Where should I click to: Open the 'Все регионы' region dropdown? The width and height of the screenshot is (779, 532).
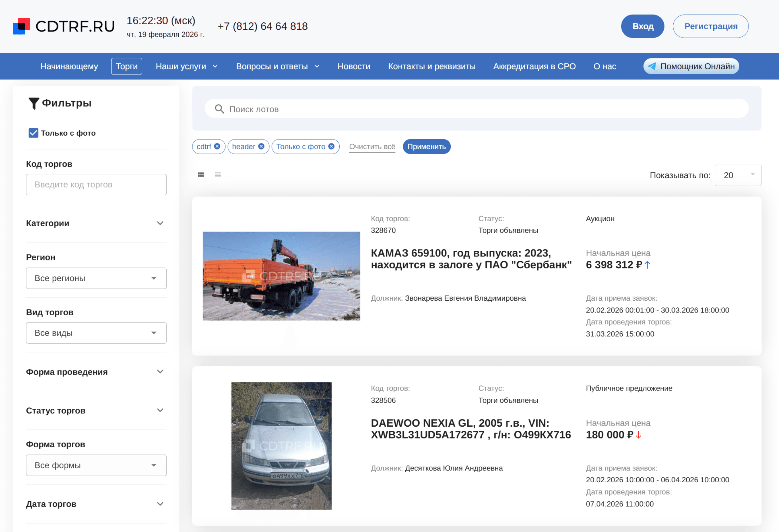96,278
